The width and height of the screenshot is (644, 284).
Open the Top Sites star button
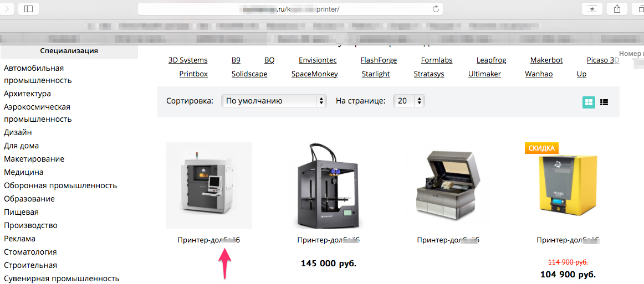pos(592,9)
